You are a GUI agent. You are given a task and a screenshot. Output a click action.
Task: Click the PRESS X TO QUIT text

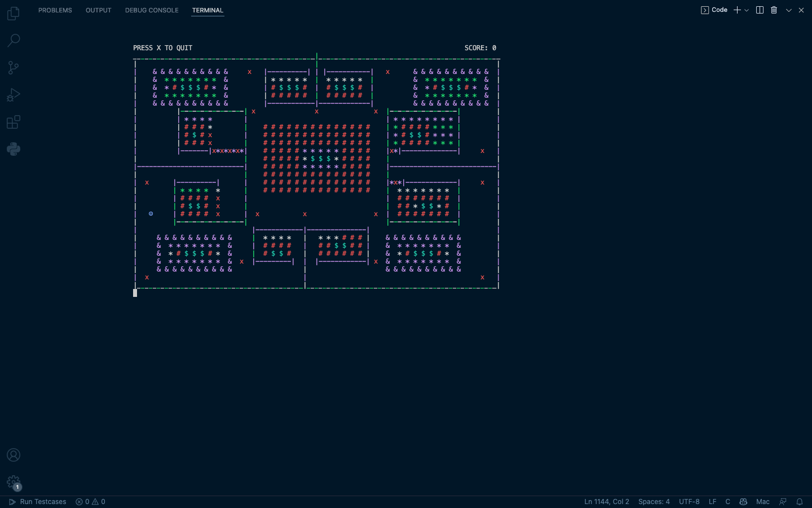[x=163, y=48]
